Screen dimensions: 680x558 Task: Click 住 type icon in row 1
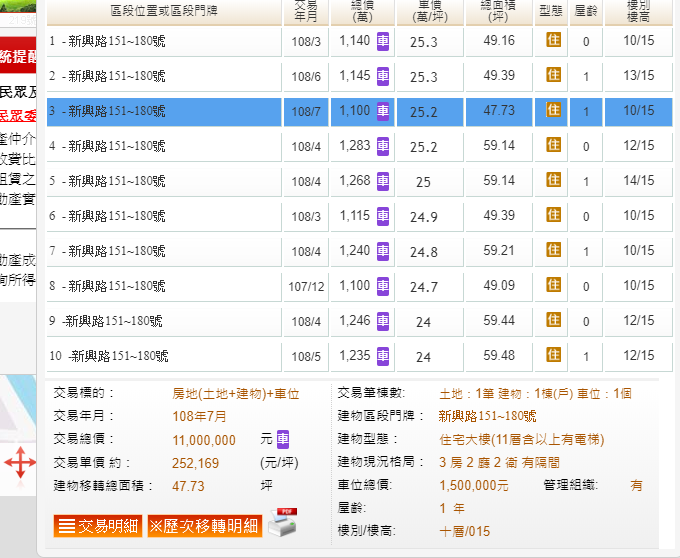(553, 40)
